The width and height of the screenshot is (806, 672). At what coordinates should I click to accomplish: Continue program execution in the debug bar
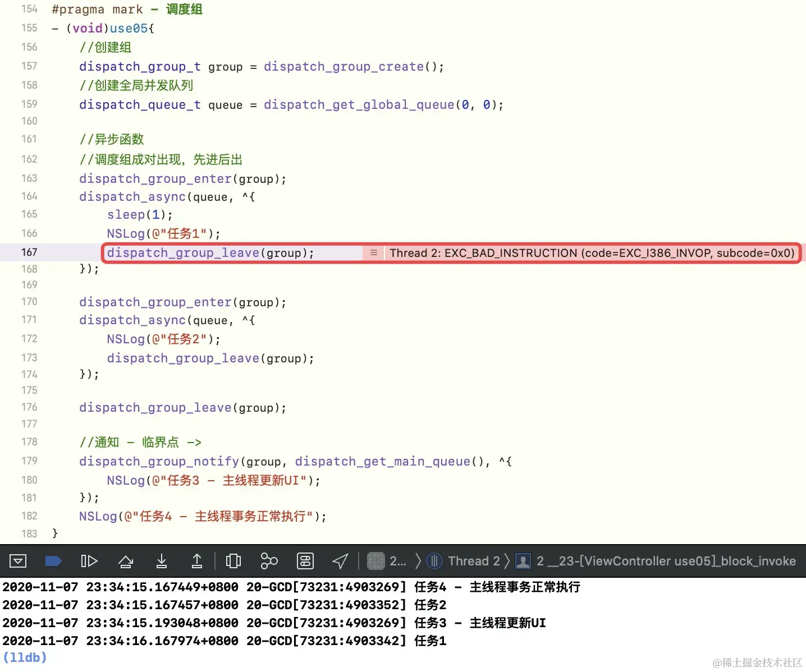(x=89, y=561)
